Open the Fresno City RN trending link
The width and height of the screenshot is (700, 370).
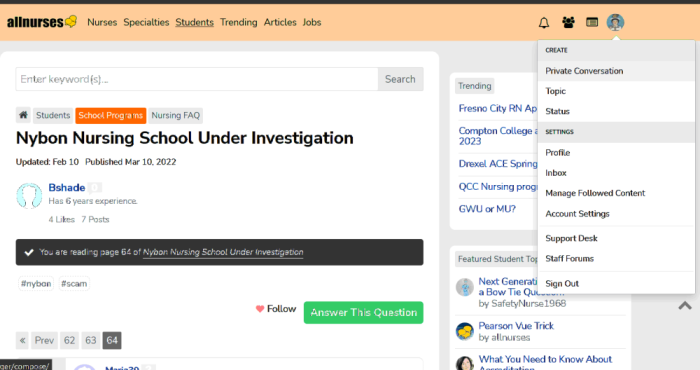(x=498, y=108)
